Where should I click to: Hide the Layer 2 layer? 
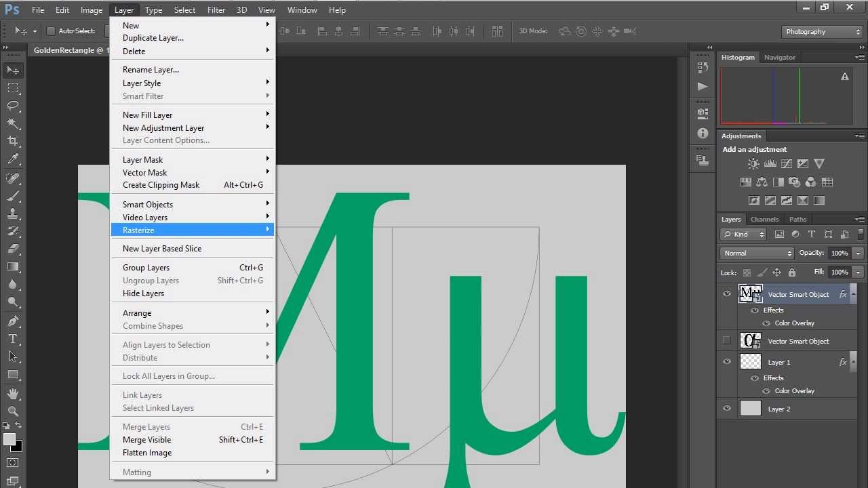727,409
